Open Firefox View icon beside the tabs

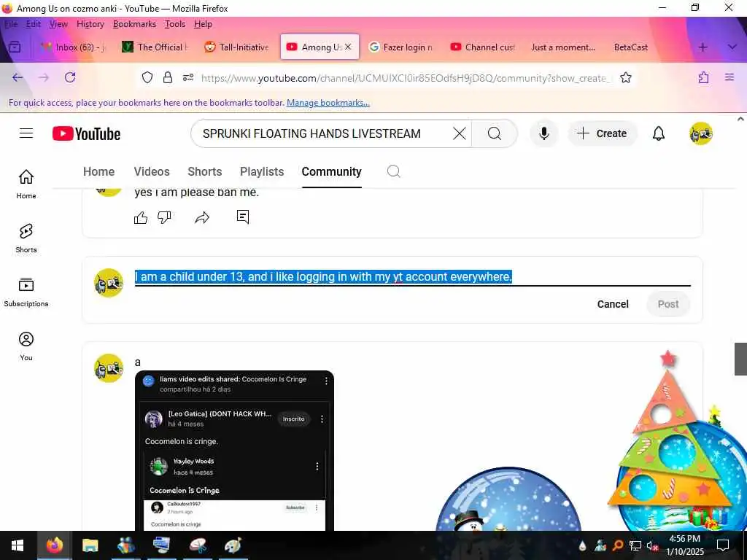pos(15,47)
